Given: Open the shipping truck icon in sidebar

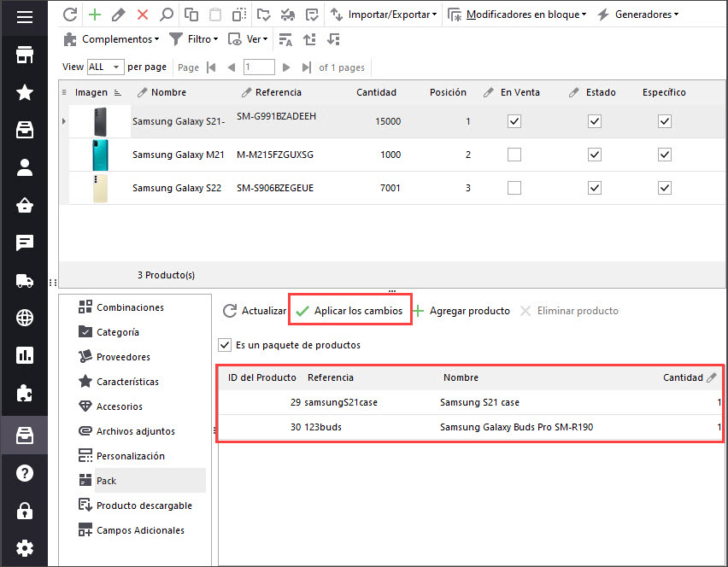Looking at the screenshot, I should [25, 281].
